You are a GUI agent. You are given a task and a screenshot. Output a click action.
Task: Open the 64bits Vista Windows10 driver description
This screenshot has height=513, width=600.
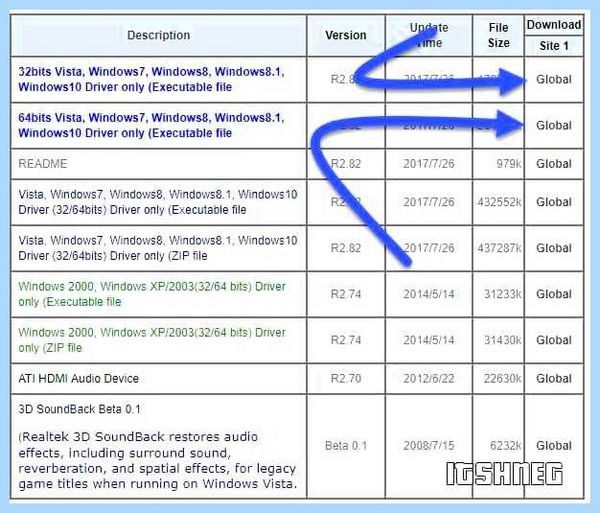(151, 125)
